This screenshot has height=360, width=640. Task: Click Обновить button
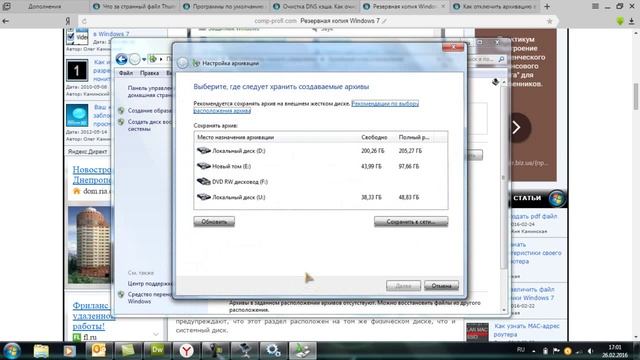pos(214,222)
